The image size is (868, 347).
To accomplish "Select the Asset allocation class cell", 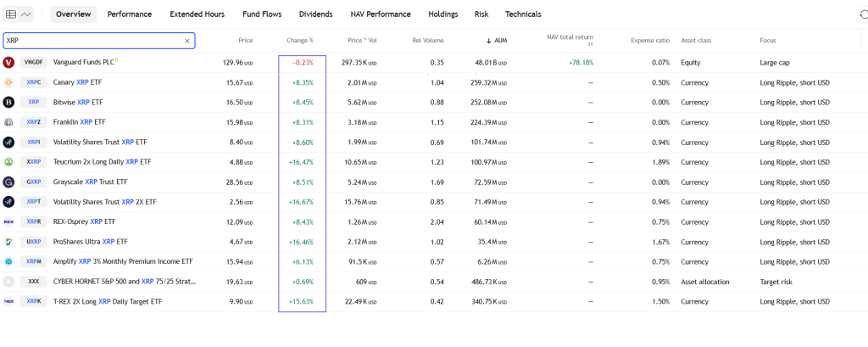I will point(705,282).
